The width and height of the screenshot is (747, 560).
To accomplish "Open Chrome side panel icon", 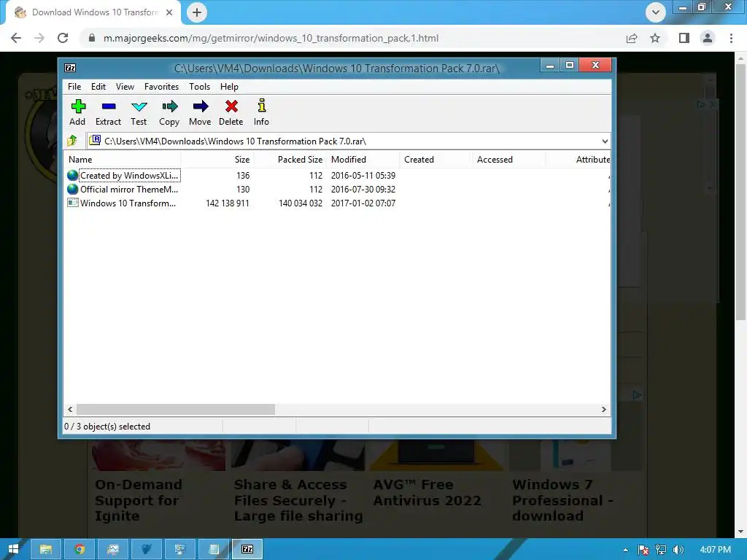I will [x=684, y=38].
